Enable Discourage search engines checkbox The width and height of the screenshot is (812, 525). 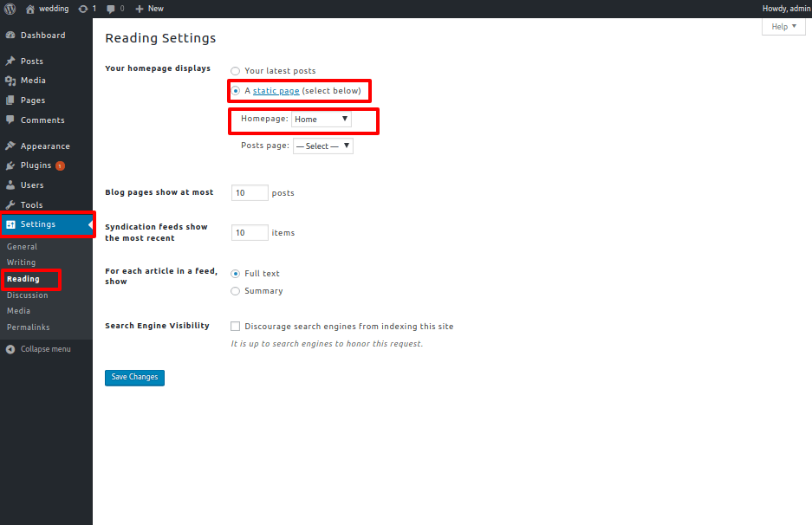[236, 327]
